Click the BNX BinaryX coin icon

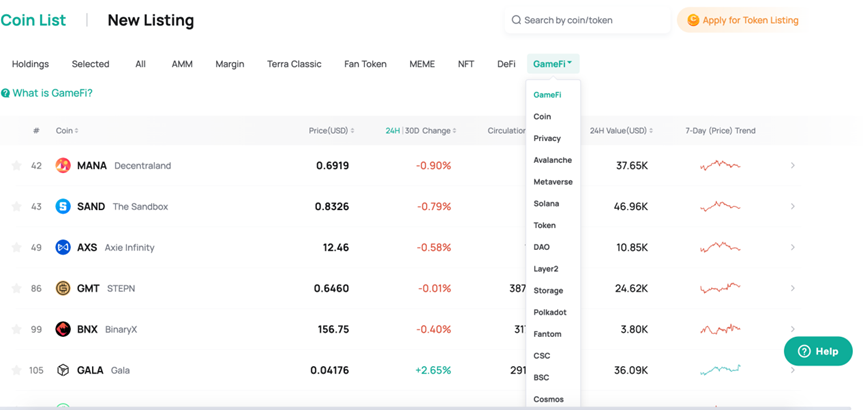[x=63, y=329]
